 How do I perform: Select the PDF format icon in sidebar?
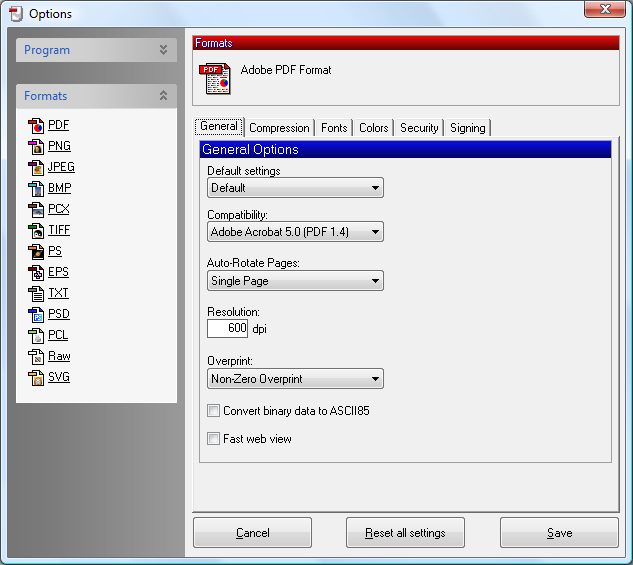[37, 126]
